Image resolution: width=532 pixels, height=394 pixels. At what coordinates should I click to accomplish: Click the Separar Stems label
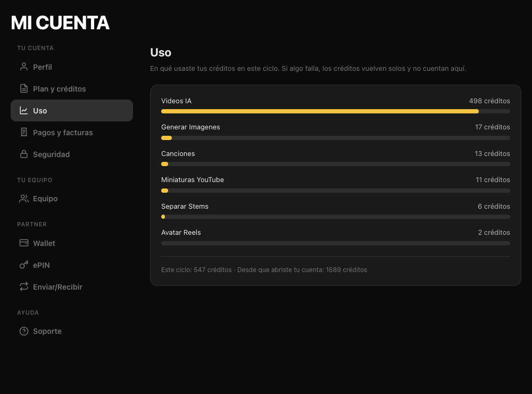[185, 206]
